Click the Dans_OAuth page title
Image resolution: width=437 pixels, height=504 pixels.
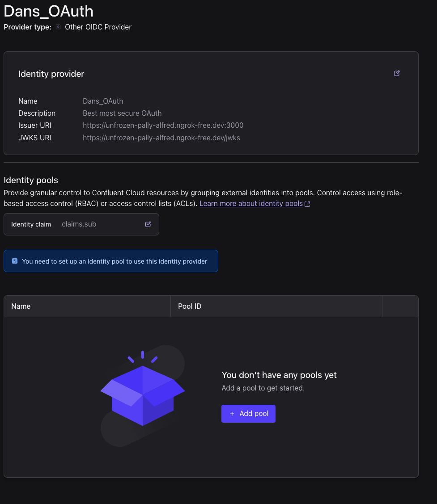point(48,11)
